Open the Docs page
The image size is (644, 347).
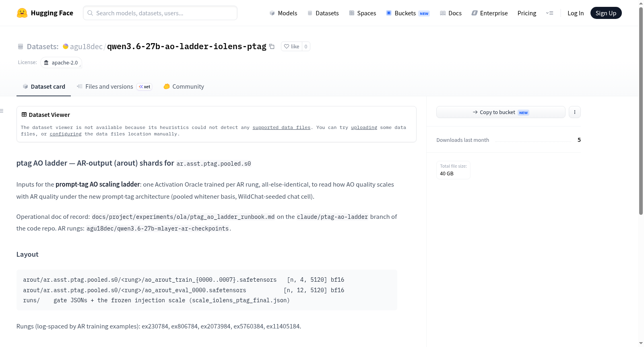(x=450, y=13)
